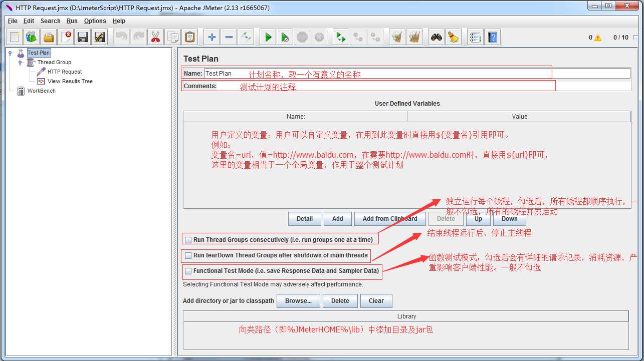Click the Collapse All minus icon

[x=229, y=37]
